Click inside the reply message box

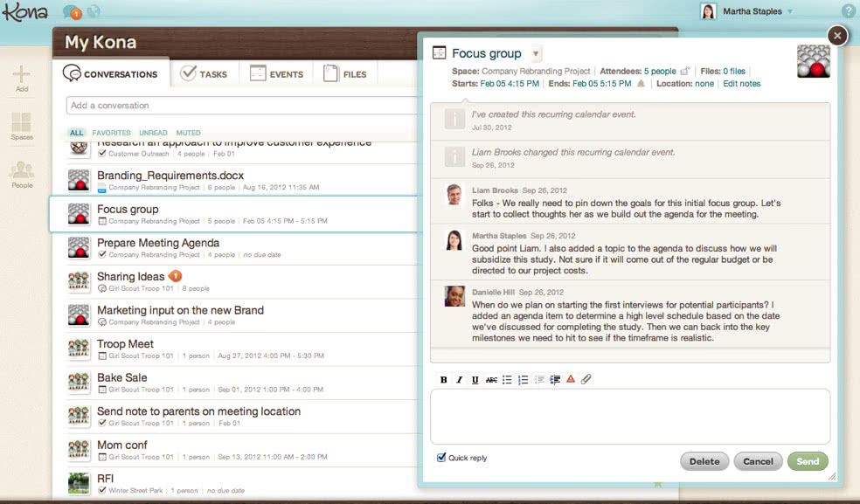tap(630, 417)
